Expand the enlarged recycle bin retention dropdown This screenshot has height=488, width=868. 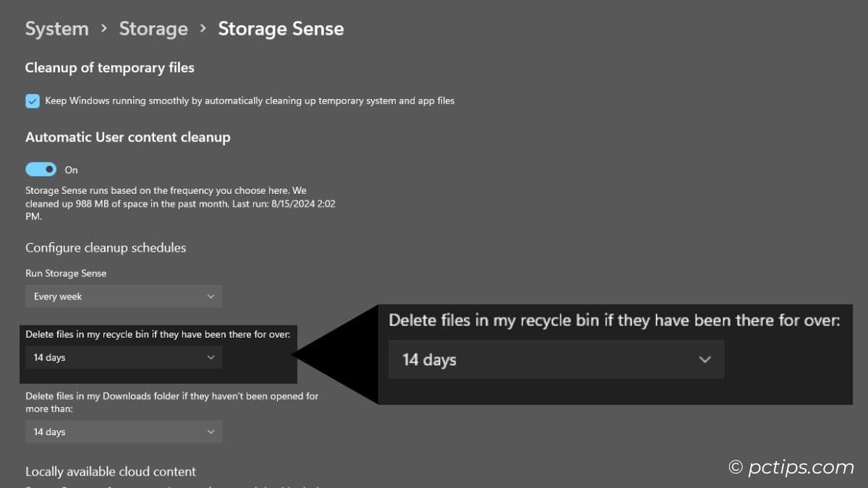click(556, 359)
